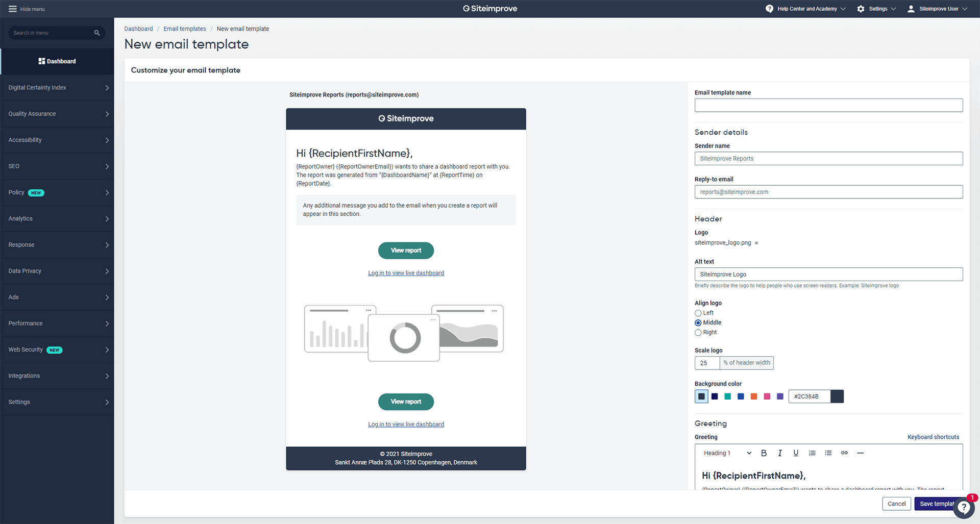Expand Accessibility sidebar section
This screenshot has width=980, height=524.
[57, 140]
